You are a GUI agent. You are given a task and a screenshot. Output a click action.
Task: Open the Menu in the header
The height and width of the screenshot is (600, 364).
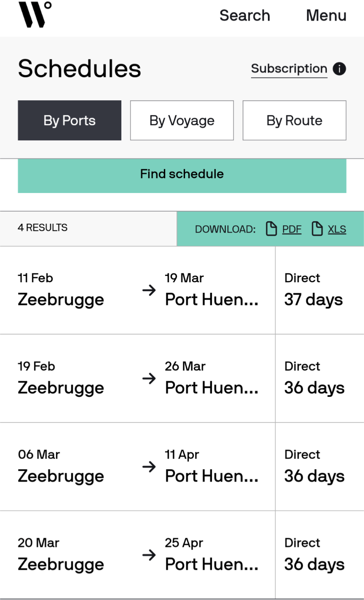tap(326, 16)
